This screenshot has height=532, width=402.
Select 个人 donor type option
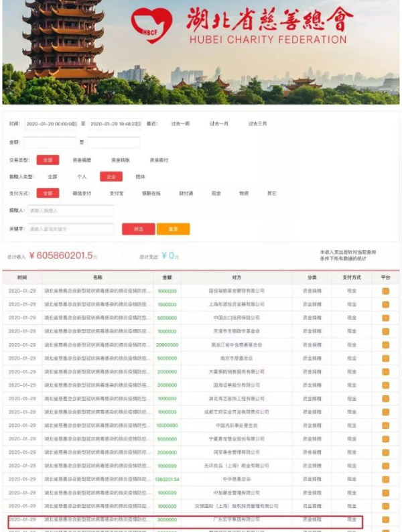(82, 177)
